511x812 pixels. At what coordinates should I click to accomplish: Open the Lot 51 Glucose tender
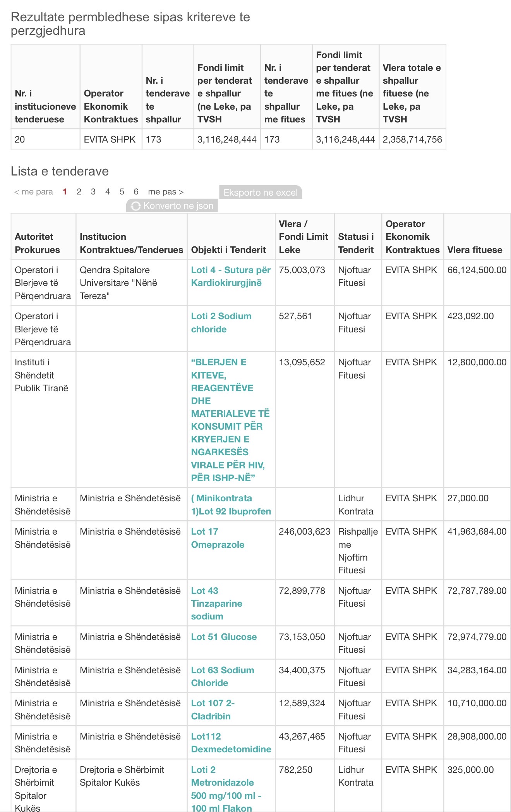coord(224,637)
